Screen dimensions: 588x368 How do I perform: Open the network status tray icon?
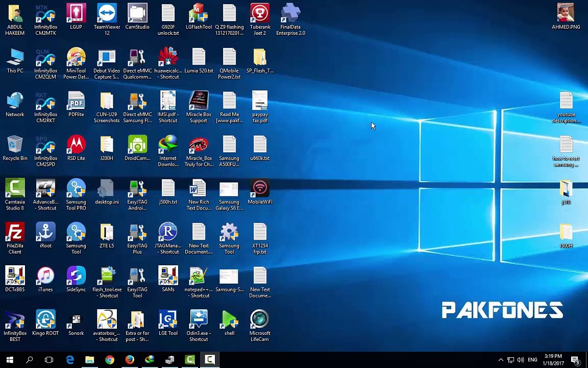tap(511, 360)
